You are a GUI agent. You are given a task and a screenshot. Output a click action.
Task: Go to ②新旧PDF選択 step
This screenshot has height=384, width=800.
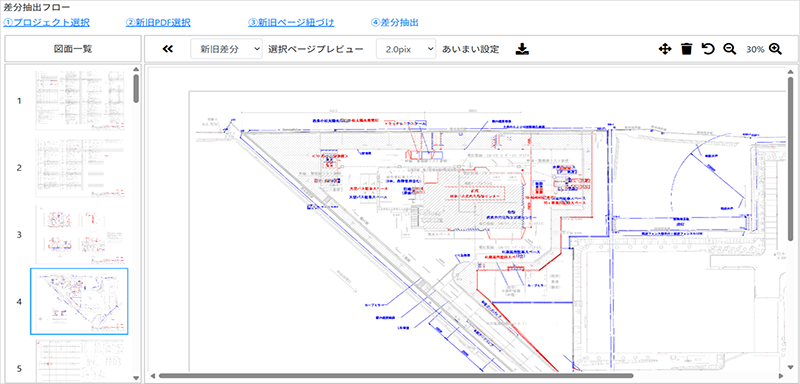pyautogui.click(x=158, y=22)
